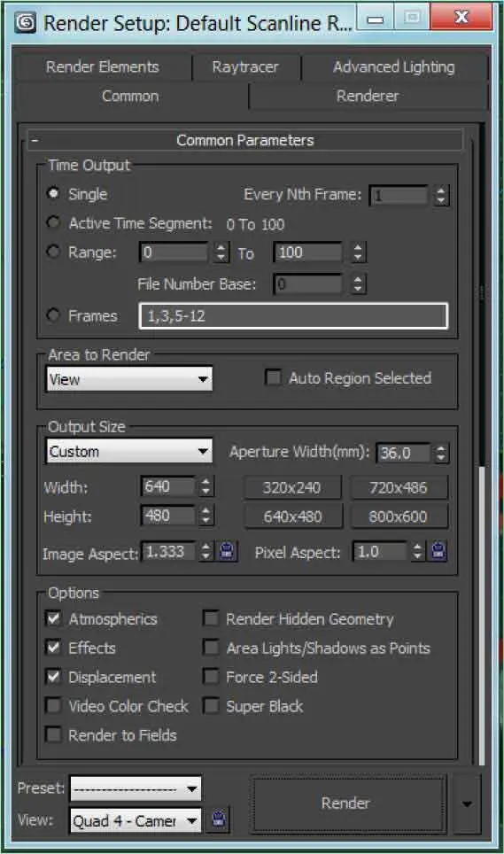504x854 pixels.
Task: Click the Frames text field showing 1,3,5-12
Action: pyautogui.click(x=293, y=316)
